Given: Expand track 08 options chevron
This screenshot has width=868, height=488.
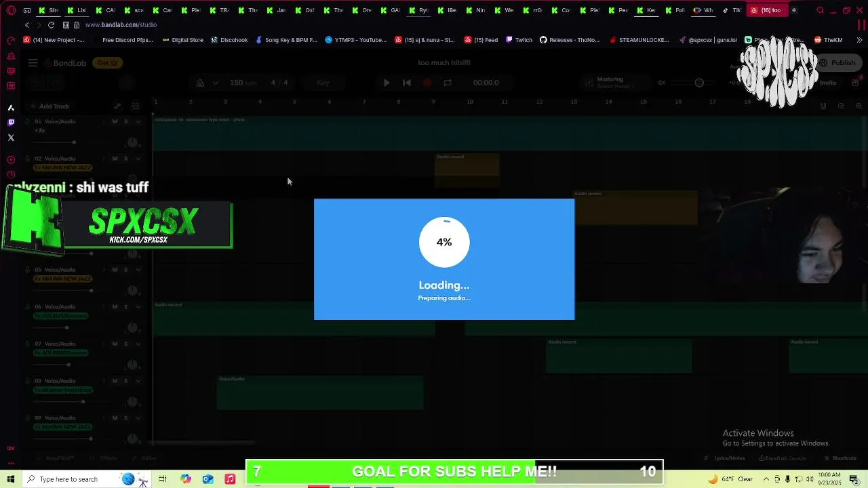Looking at the screenshot, I should pyautogui.click(x=138, y=381).
